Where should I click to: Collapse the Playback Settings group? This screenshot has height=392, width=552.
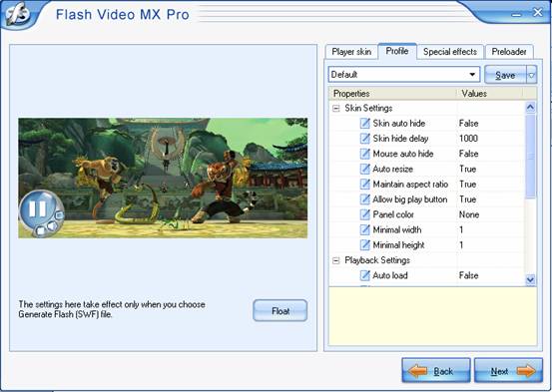(336, 260)
